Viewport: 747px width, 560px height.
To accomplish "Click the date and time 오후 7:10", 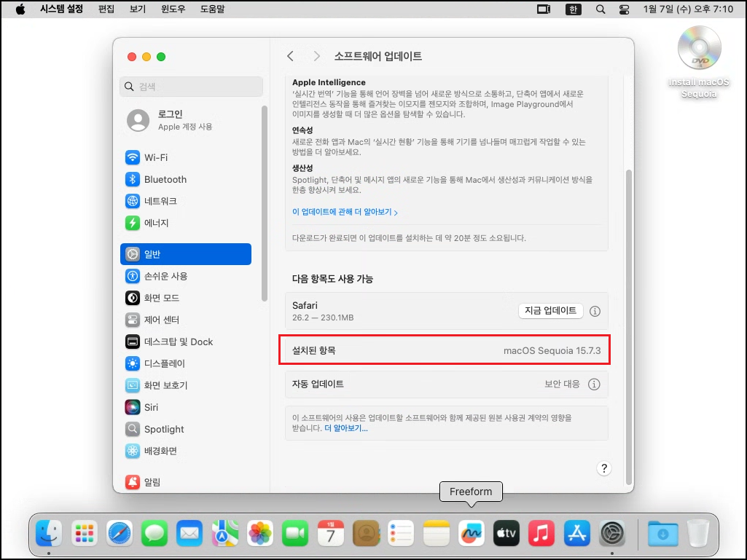I will 688,9.
